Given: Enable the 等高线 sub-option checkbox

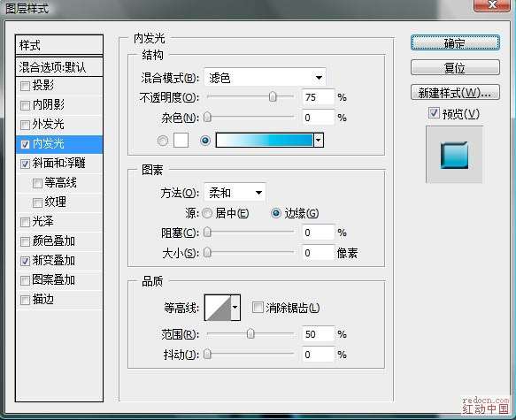Looking at the screenshot, I should pyautogui.click(x=37, y=183).
